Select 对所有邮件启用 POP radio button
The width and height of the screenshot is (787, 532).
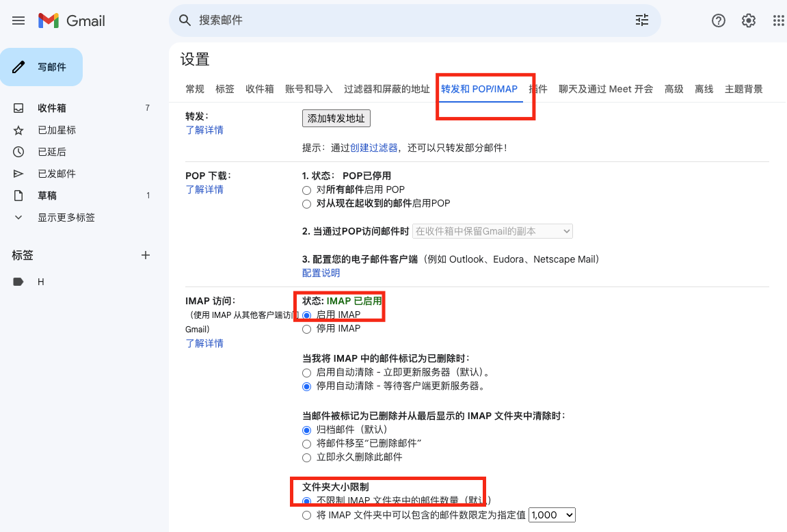[307, 190]
